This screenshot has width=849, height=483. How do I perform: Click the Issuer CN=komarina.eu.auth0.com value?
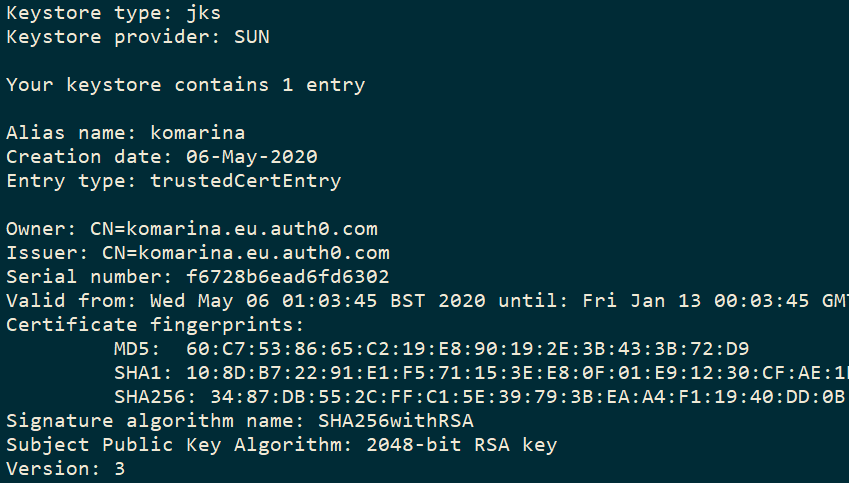246,253
